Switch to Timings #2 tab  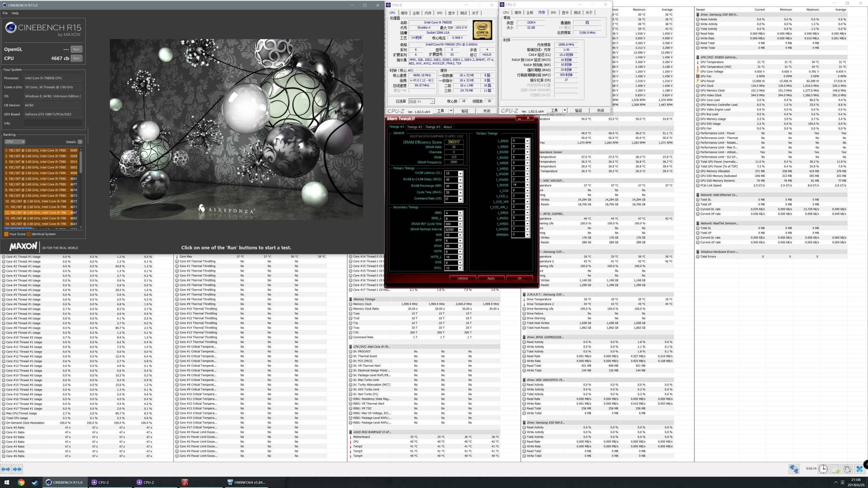[414, 127]
